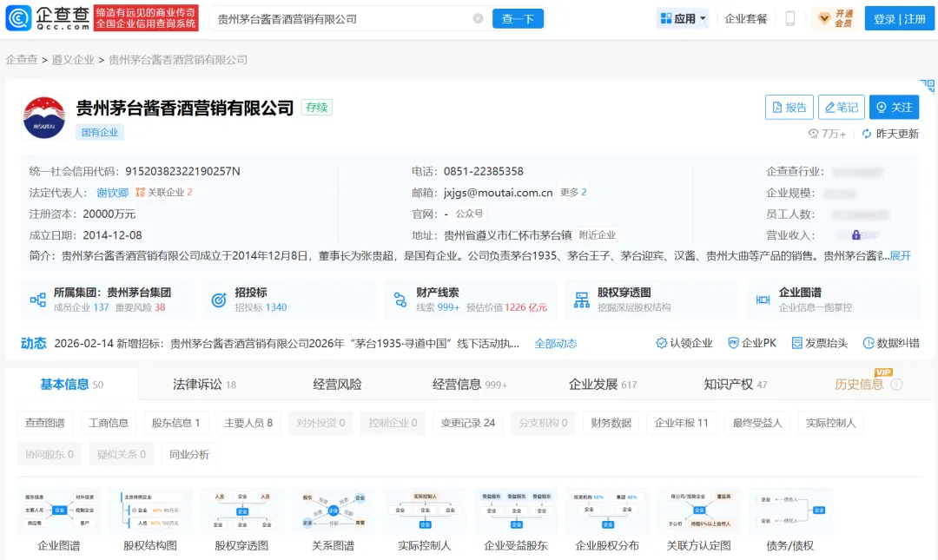The height and width of the screenshot is (560, 938).
Task: Switch to the 经营风险 tab
Action: pyautogui.click(x=337, y=384)
